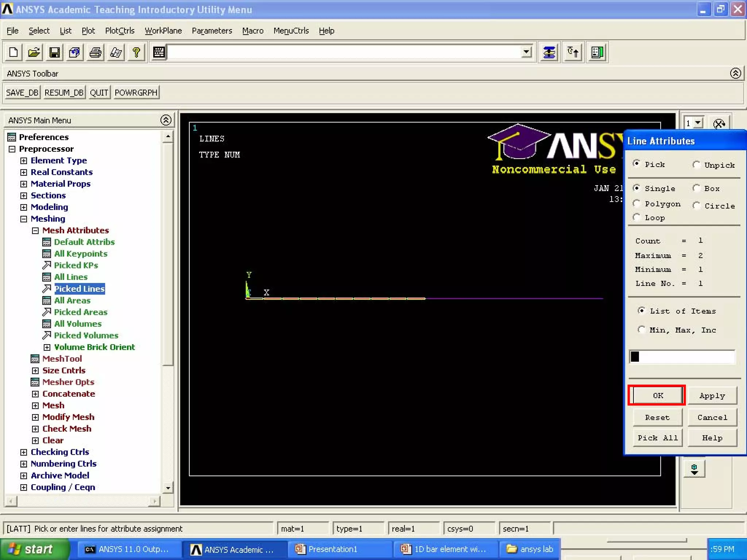Open the command prompt keyboard icon
The height and width of the screenshot is (560, 747).
point(159,52)
